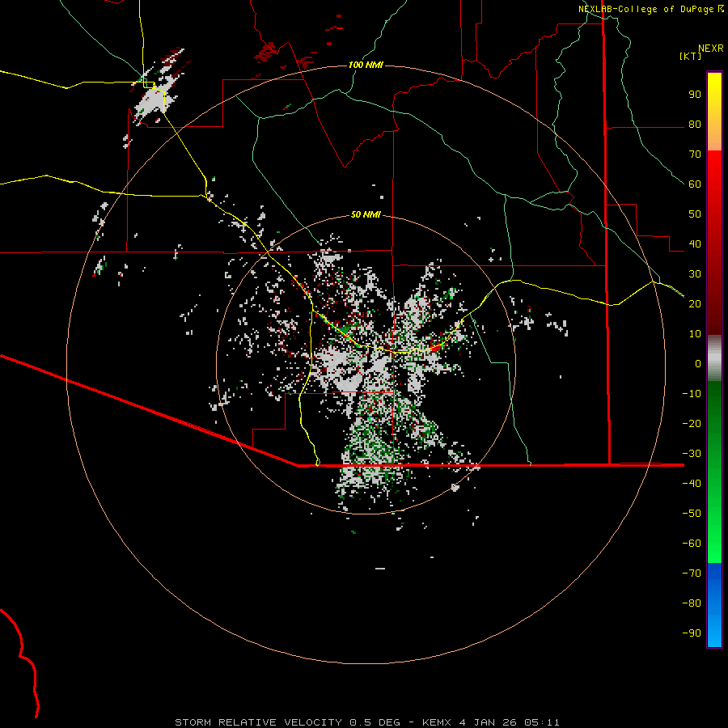The height and width of the screenshot is (728, 728).
Task: Click the 60 value on velocity scale
Action: tap(695, 184)
